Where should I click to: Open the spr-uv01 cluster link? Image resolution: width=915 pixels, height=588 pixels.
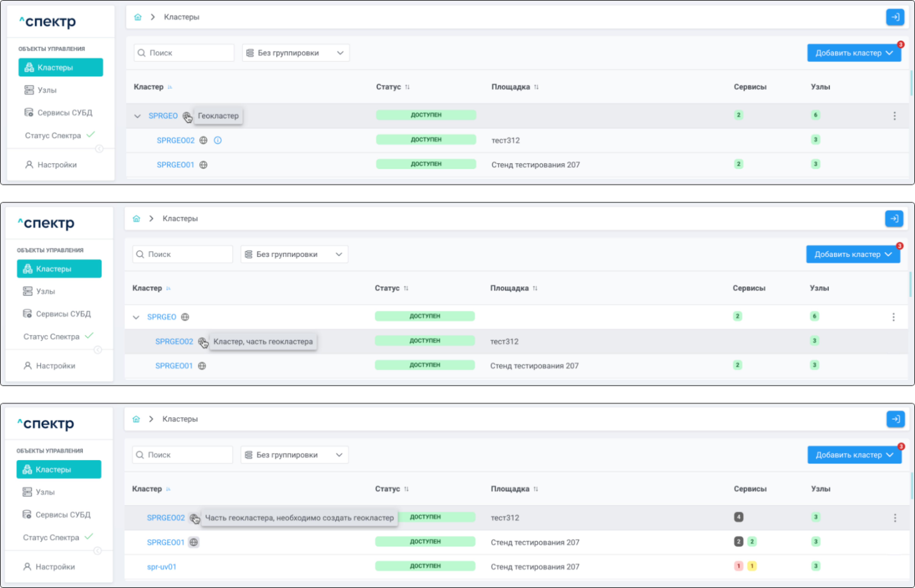[162, 567]
